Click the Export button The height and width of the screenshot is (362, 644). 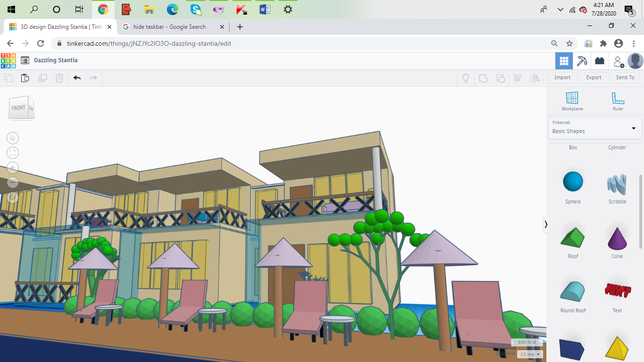tap(594, 77)
